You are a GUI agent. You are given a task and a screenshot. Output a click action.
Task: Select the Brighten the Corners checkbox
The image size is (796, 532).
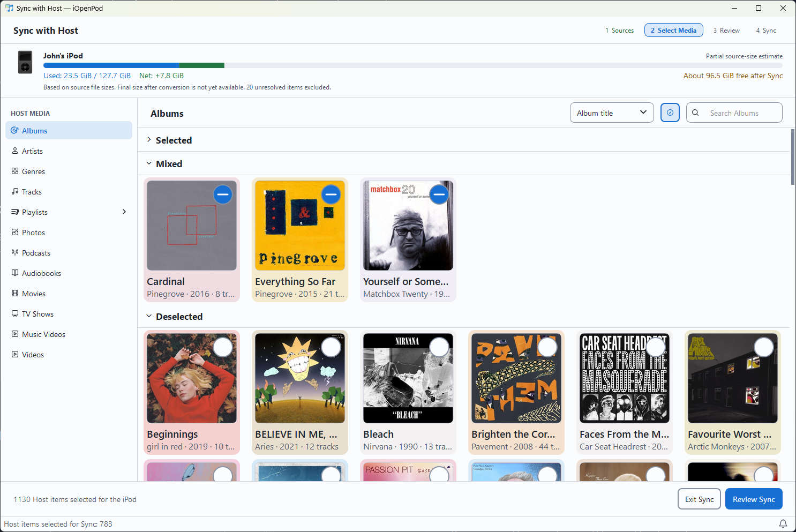tap(547, 347)
